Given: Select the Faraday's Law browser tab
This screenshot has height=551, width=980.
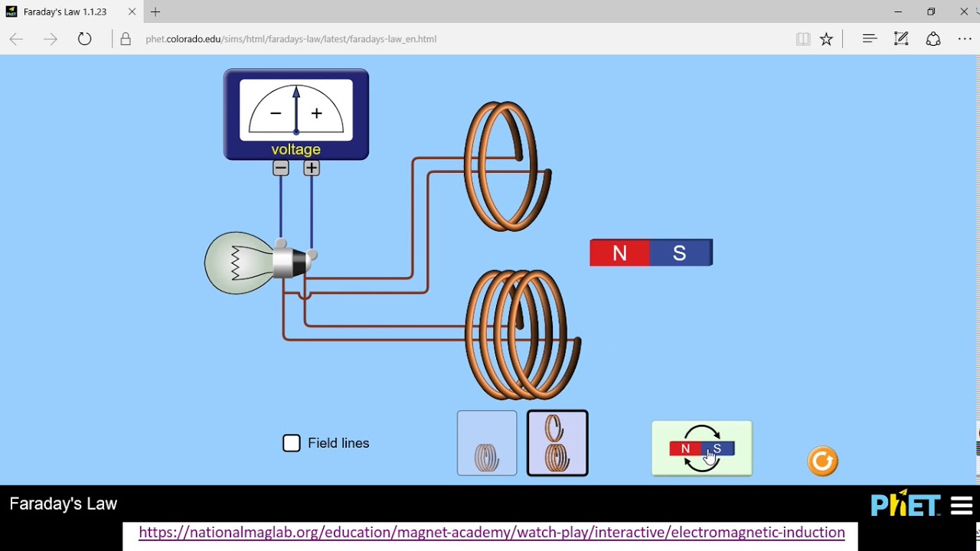Looking at the screenshot, I should (70, 11).
